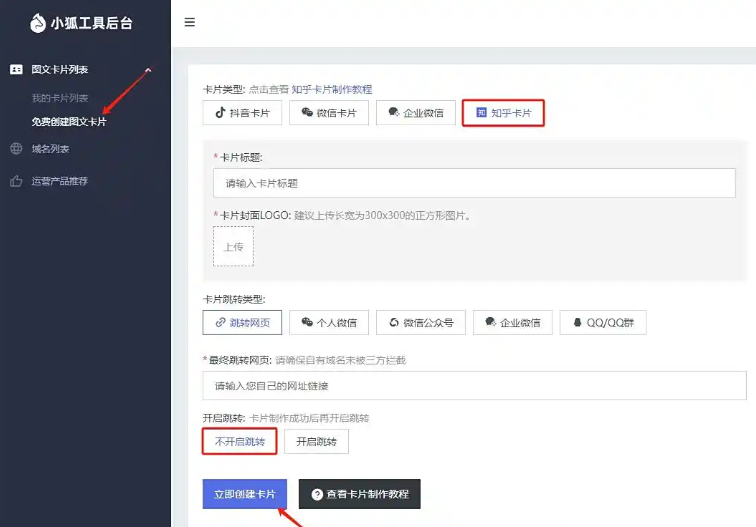This screenshot has height=527, width=756.
Task: Open 免费创建图文卡片 sidebar item
Action: point(69,122)
